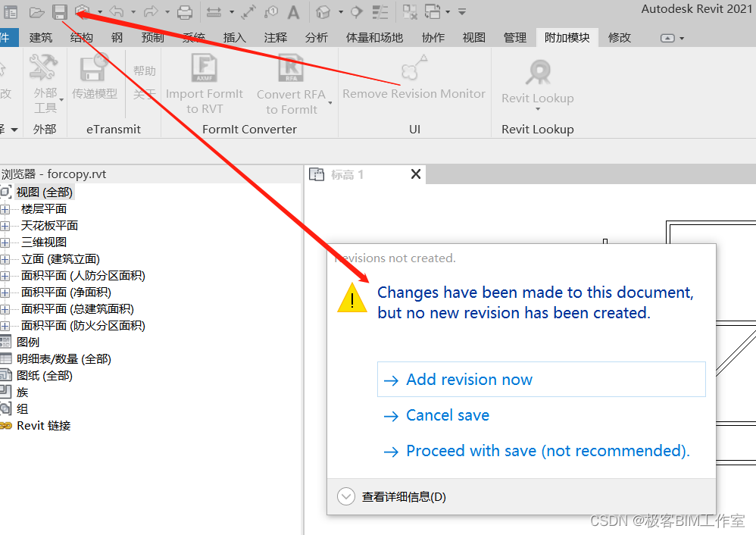This screenshot has width=756, height=535.
Task: Expand the 三维视图 tree node
Action: [5, 242]
